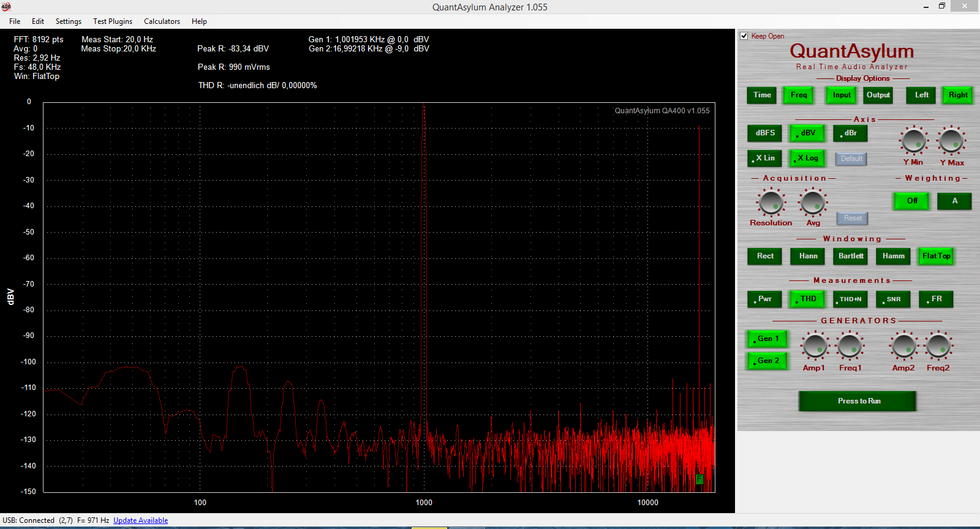Image resolution: width=980 pixels, height=529 pixels.
Task: Switch display to Freq domain
Action: (x=799, y=95)
